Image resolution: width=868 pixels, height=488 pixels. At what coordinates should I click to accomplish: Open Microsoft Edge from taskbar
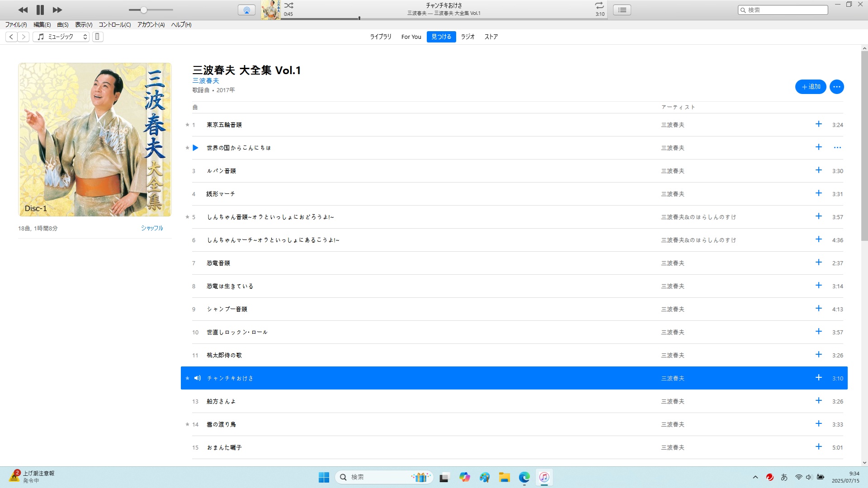[524, 477]
